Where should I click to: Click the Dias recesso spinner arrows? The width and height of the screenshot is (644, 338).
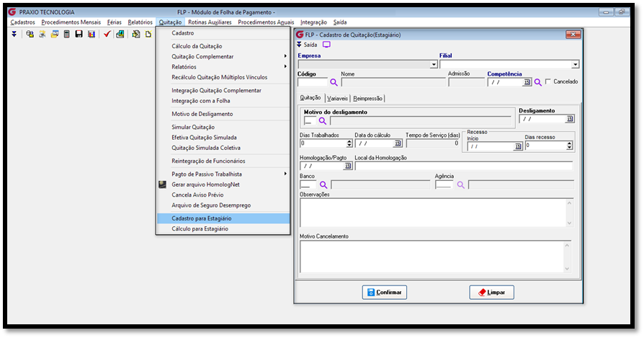tap(569, 146)
